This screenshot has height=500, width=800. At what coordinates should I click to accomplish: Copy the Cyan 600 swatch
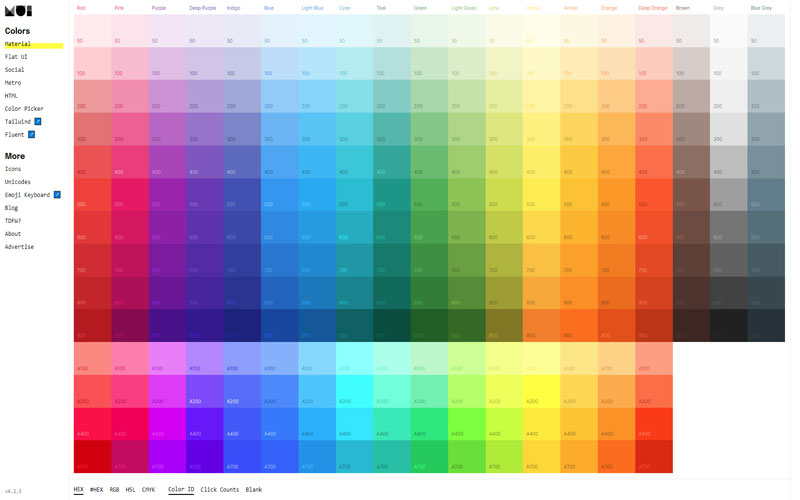tap(355, 228)
